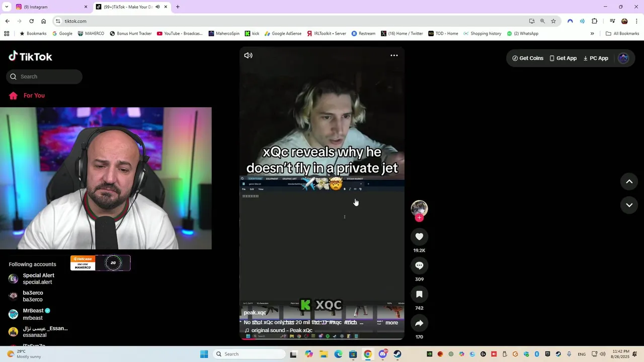
Task: Open the video three-dot options menu
Action: pos(394,55)
